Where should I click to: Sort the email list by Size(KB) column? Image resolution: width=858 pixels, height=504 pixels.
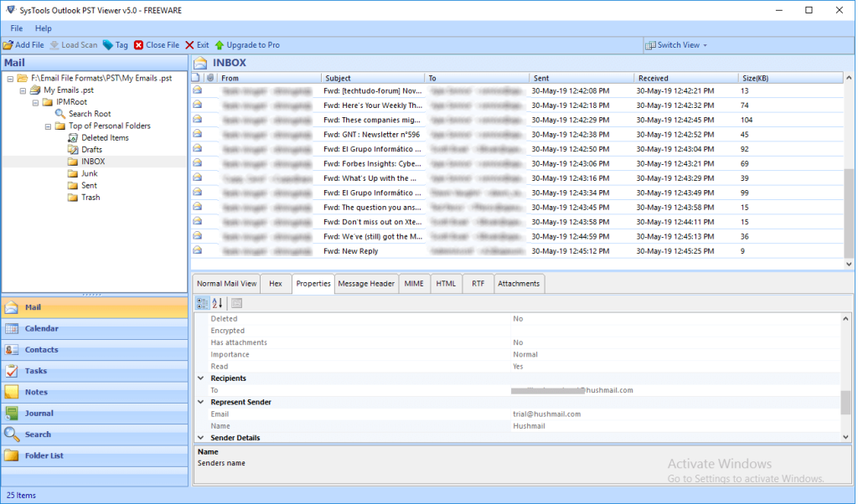pos(790,78)
